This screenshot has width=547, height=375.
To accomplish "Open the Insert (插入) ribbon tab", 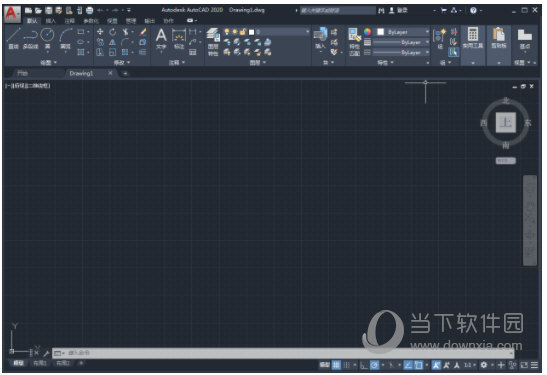I will (51, 21).
